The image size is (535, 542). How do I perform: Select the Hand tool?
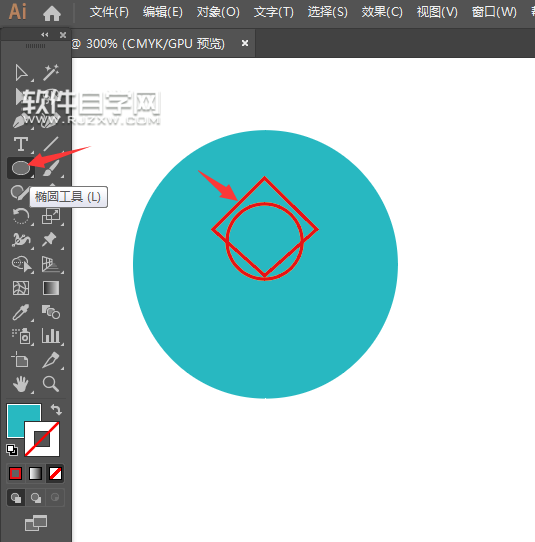21,384
